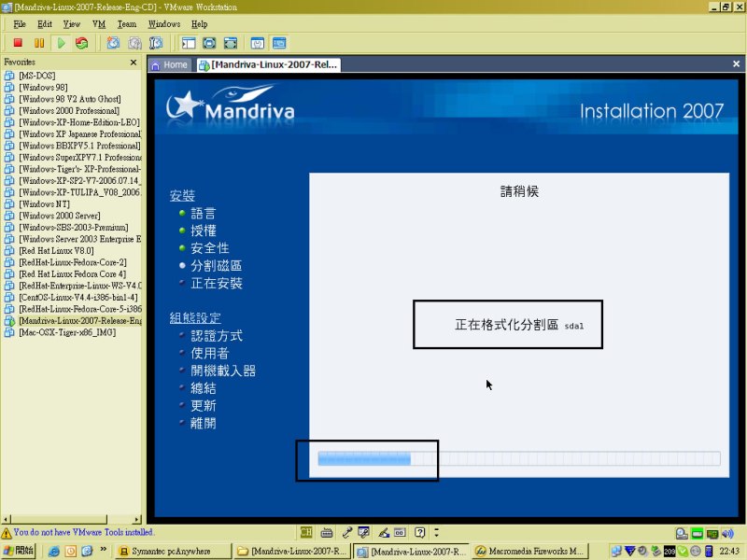Click the network adapter status icon

click(x=712, y=533)
